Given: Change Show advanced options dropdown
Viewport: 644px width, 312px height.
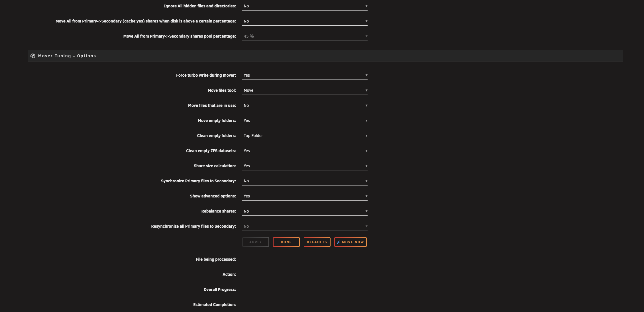Looking at the screenshot, I should (305, 196).
